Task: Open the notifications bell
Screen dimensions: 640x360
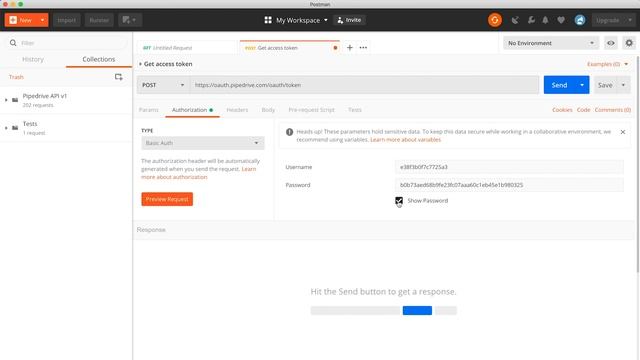Action: 545,20
